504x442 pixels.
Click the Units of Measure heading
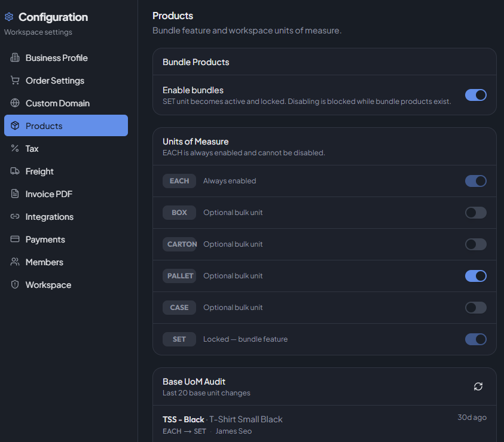[196, 142]
